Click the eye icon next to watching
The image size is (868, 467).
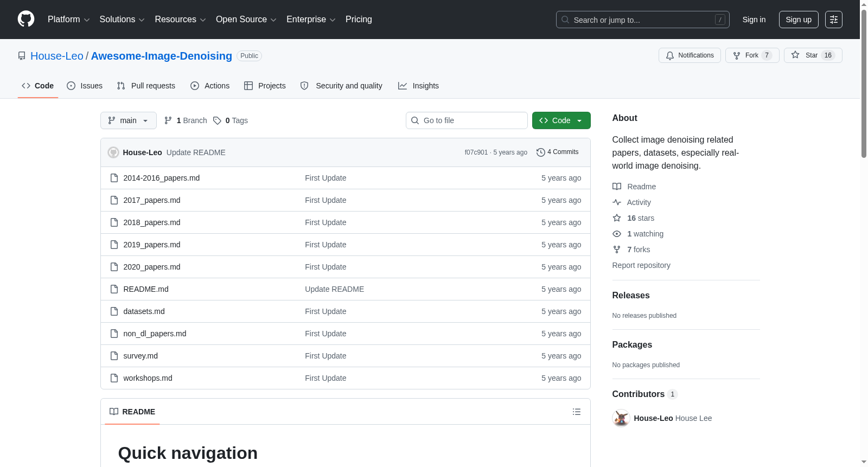click(x=617, y=234)
